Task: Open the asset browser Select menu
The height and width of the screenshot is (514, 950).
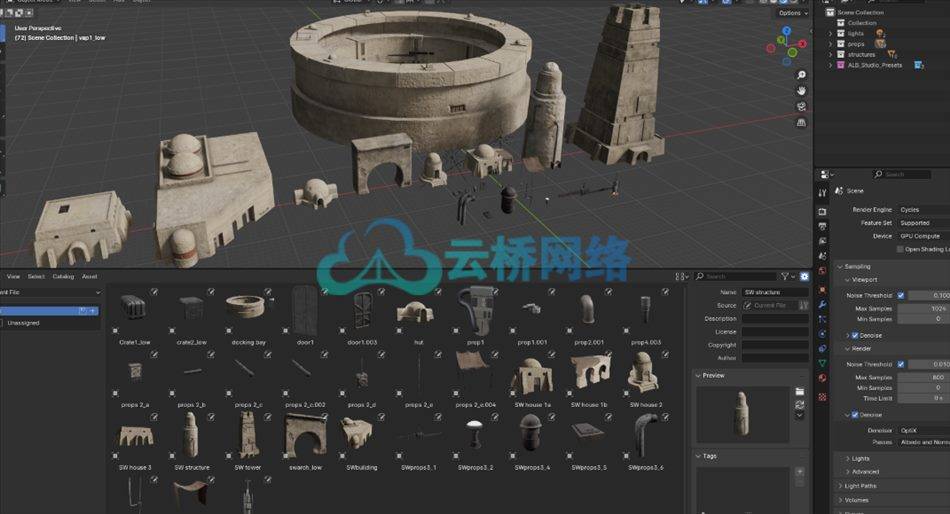Action: pyautogui.click(x=36, y=276)
